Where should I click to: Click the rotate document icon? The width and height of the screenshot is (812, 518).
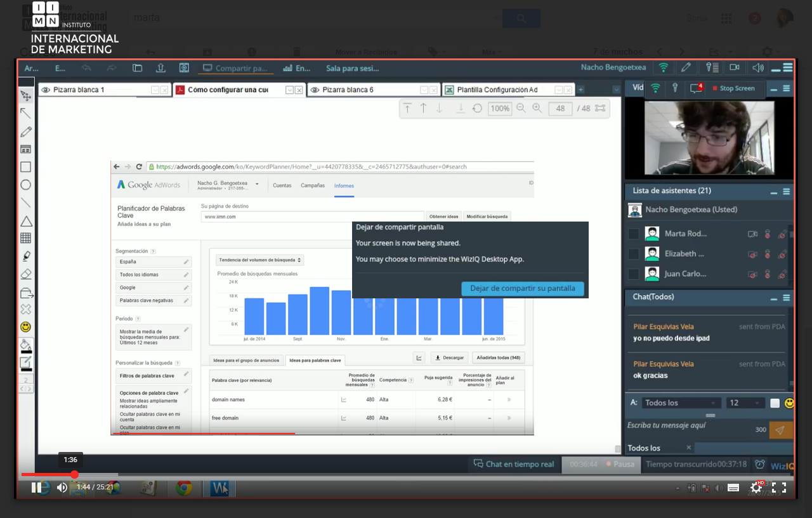point(477,109)
